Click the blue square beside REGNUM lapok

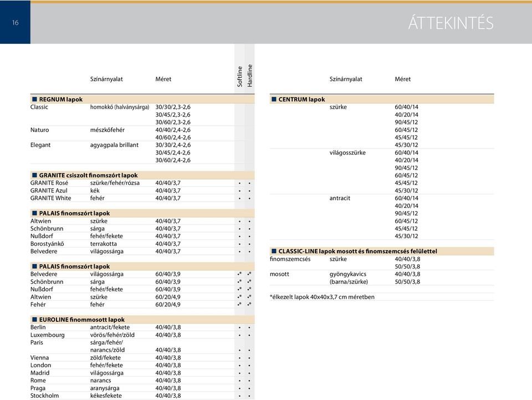tap(34, 99)
